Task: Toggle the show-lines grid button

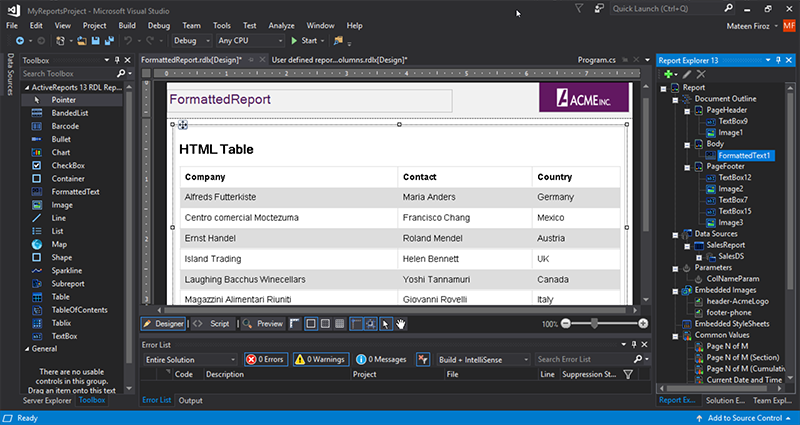Action: (x=339, y=324)
